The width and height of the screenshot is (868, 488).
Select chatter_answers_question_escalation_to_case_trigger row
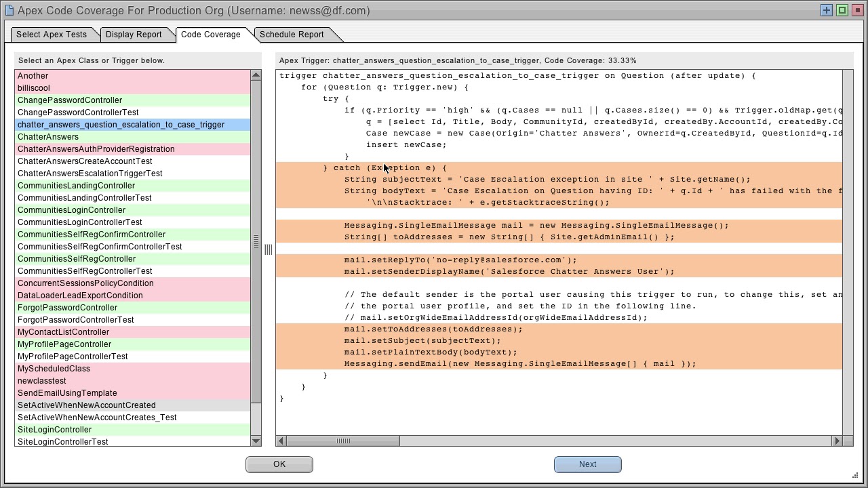133,125
